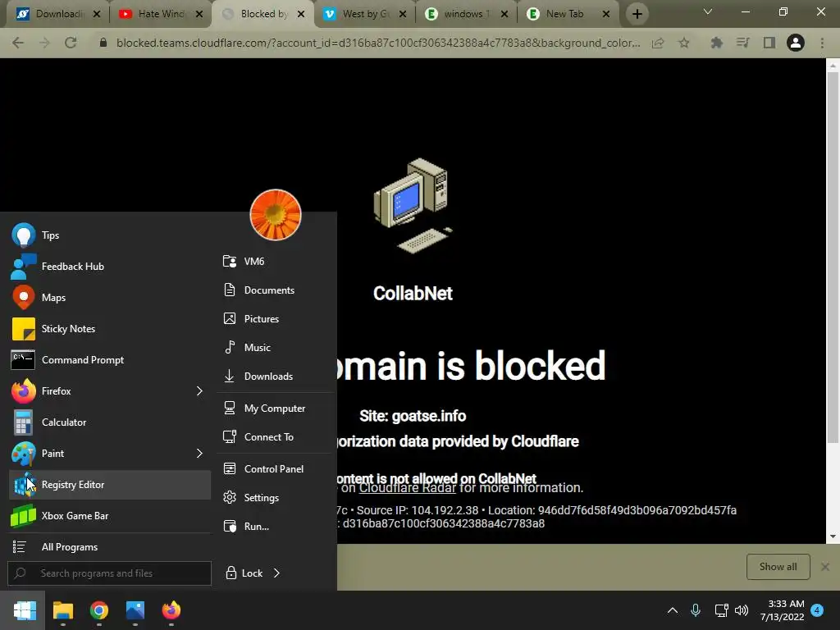Close the downloads bar
This screenshot has height=630, width=840.
pos(825,567)
